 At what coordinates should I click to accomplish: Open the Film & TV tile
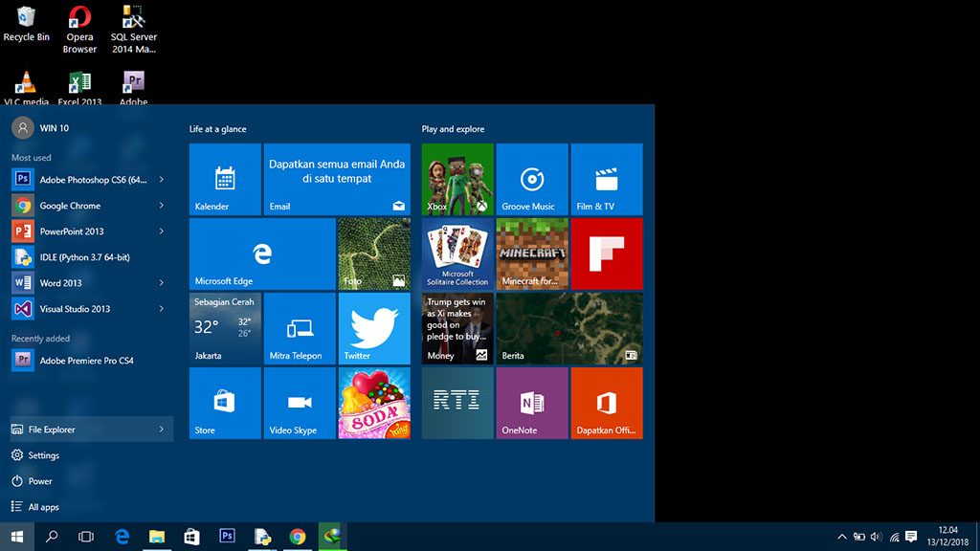pyautogui.click(x=606, y=179)
